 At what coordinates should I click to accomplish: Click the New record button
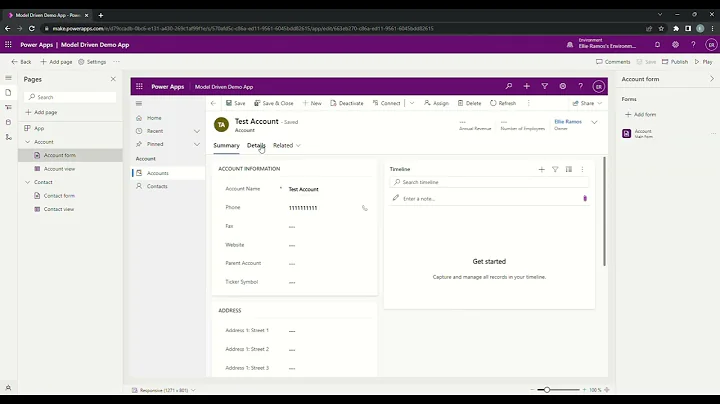click(x=312, y=103)
